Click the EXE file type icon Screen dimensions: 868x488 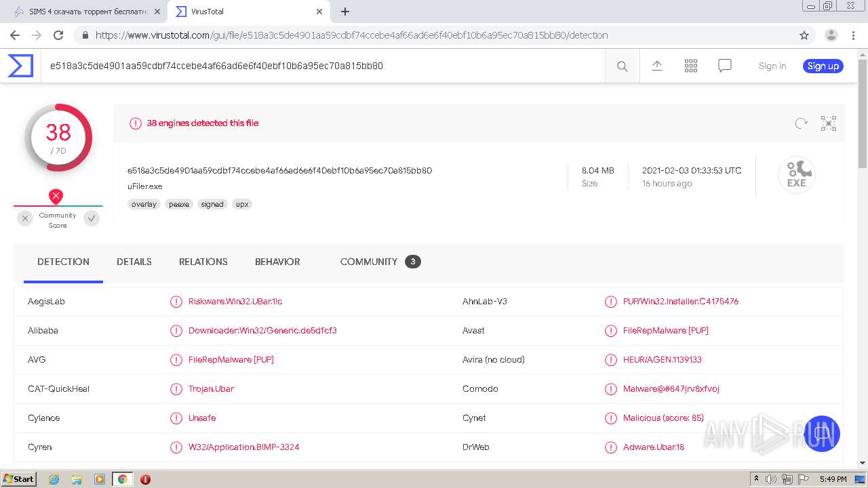796,175
